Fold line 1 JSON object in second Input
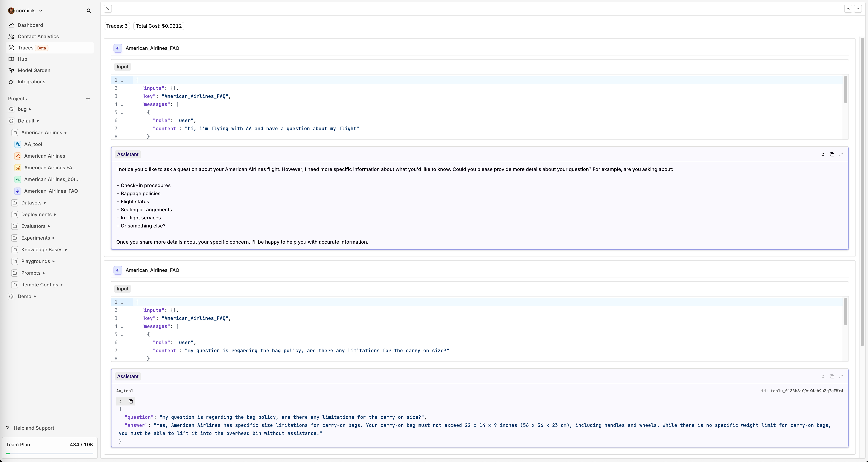 [x=122, y=303]
